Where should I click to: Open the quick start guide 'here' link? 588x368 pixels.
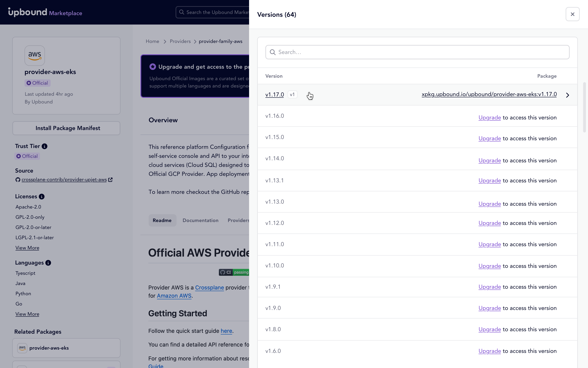(226, 331)
